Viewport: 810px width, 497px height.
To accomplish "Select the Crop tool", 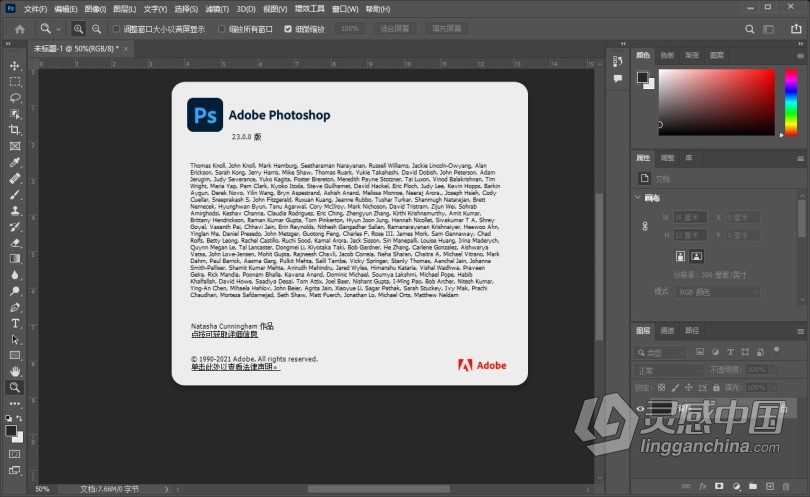I will tap(14, 130).
